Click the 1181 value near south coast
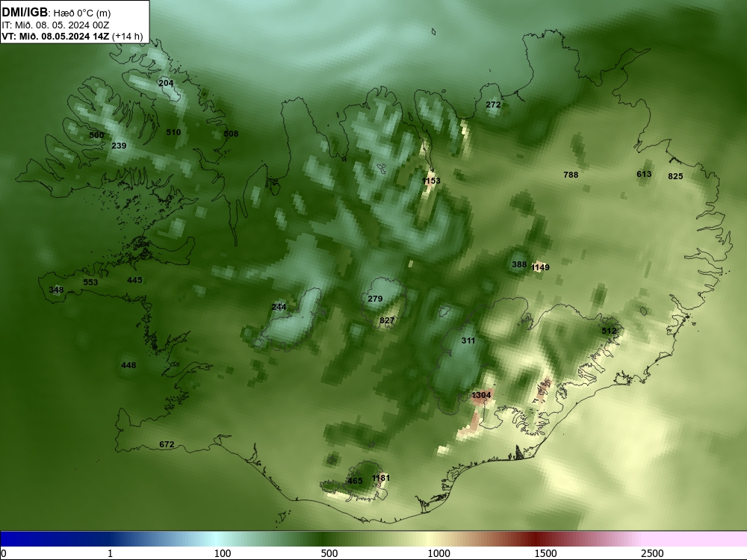Viewport: 747px width, 560px height. click(381, 478)
